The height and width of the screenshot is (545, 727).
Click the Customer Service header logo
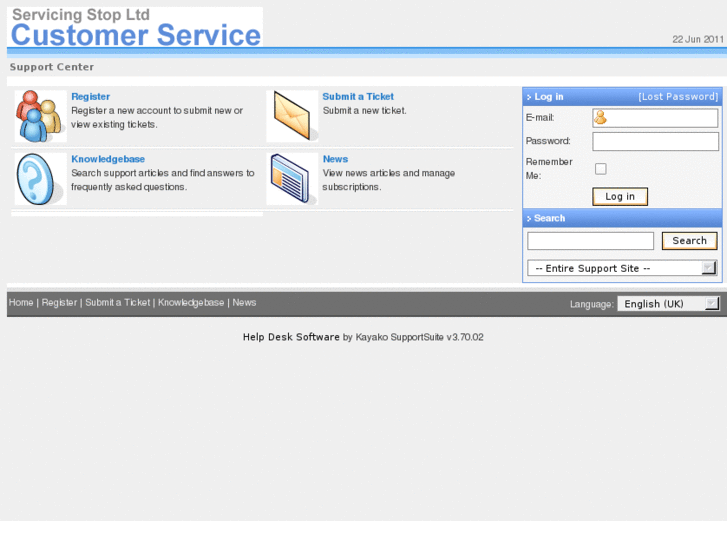(135, 27)
